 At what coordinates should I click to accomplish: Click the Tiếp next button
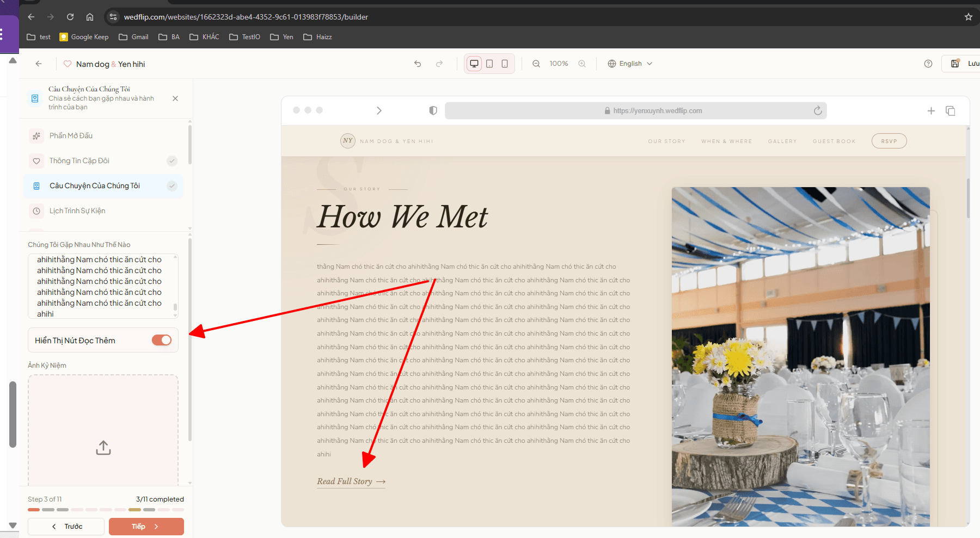pyautogui.click(x=146, y=527)
